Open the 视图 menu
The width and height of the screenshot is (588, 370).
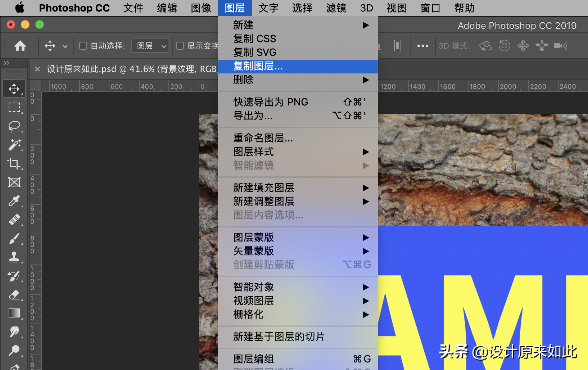(x=397, y=8)
